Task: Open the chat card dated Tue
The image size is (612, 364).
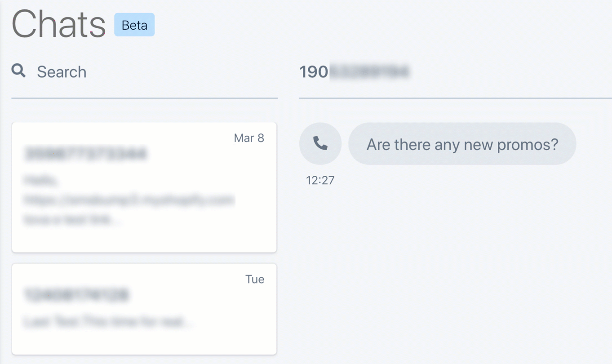Action: [x=144, y=342]
